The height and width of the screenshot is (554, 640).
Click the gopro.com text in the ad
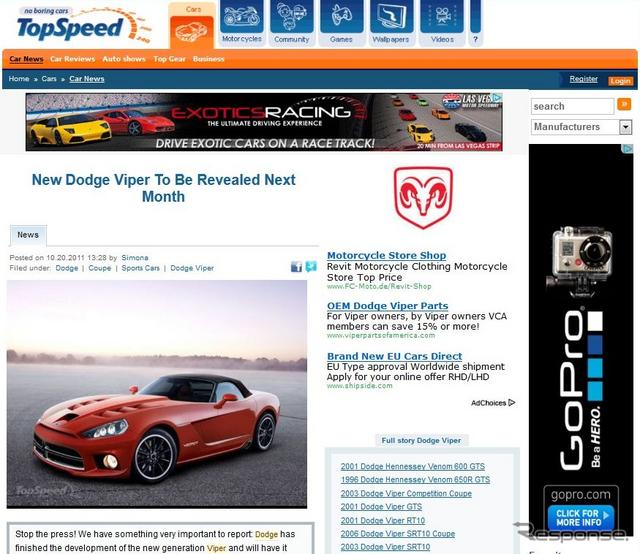580,495
